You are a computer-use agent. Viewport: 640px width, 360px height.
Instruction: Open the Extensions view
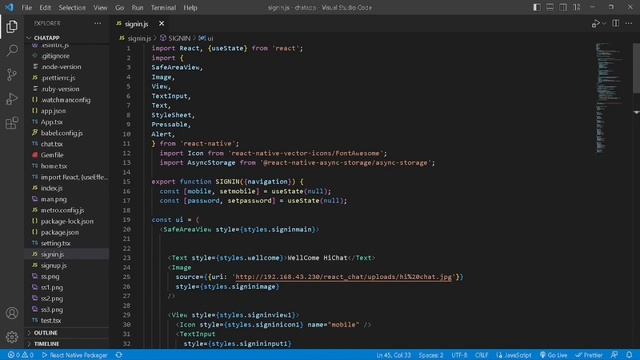12,123
